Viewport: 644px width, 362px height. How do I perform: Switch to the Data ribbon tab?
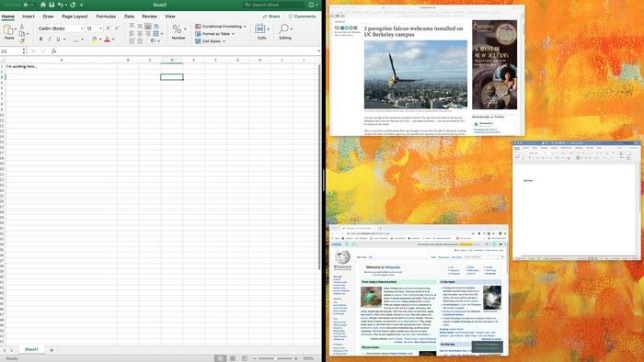point(129,17)
